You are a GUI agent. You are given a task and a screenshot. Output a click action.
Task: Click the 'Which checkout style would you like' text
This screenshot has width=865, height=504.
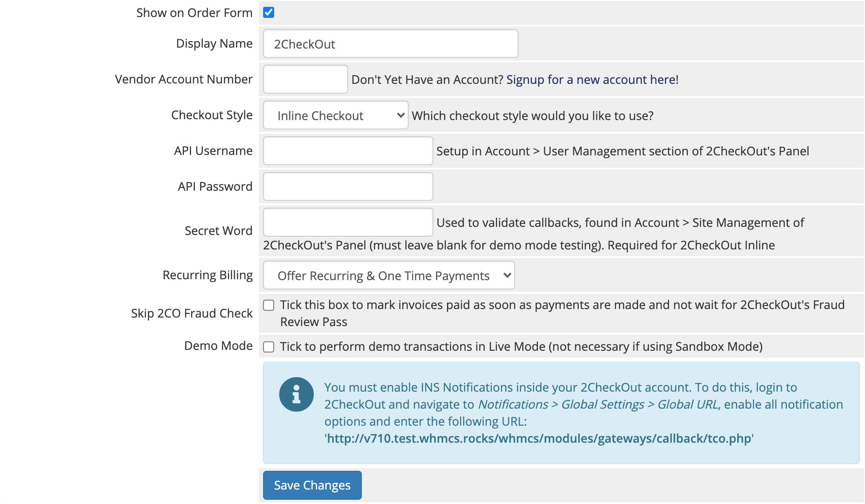pyautogui.click(x=533, y=116)
